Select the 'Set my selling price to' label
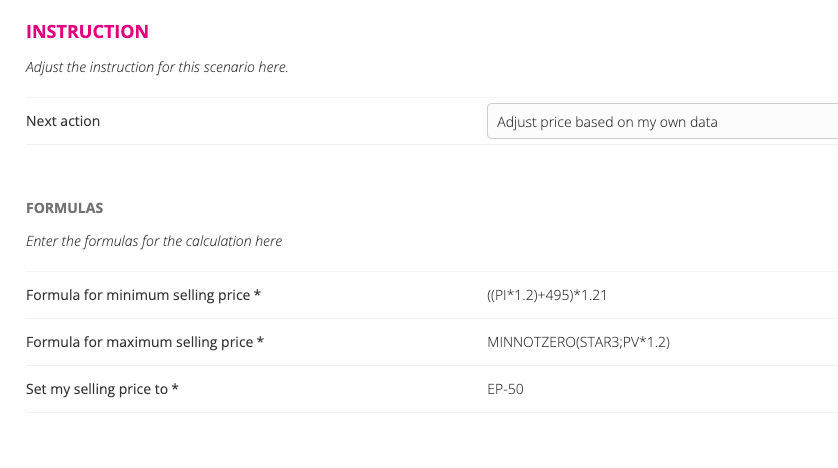 (x=96, y=389)
